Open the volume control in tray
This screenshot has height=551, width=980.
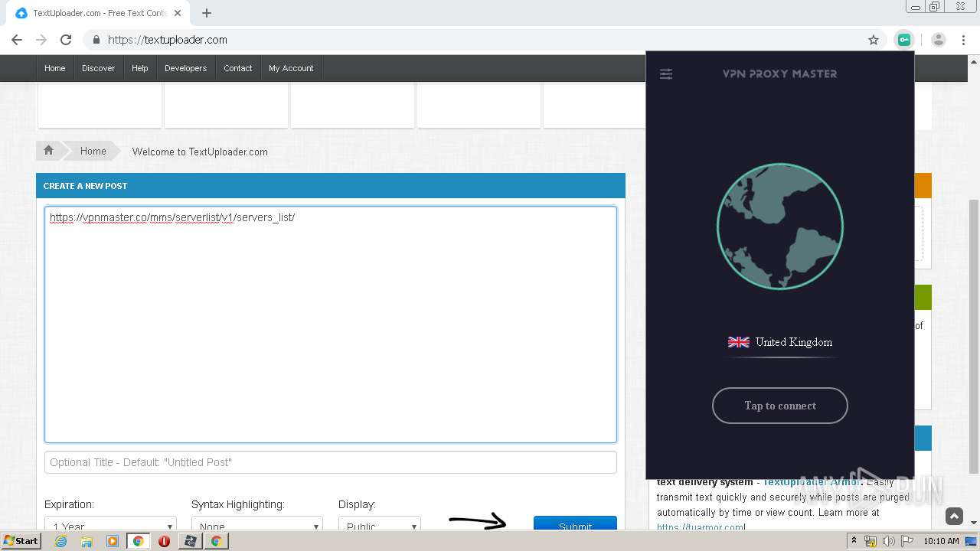tap(889, 541)
